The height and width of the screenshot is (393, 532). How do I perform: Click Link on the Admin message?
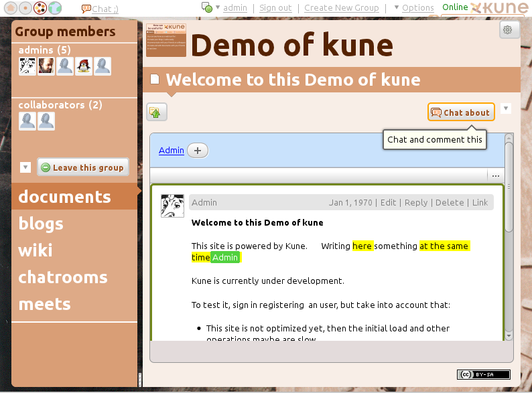[x=480, y=202]
